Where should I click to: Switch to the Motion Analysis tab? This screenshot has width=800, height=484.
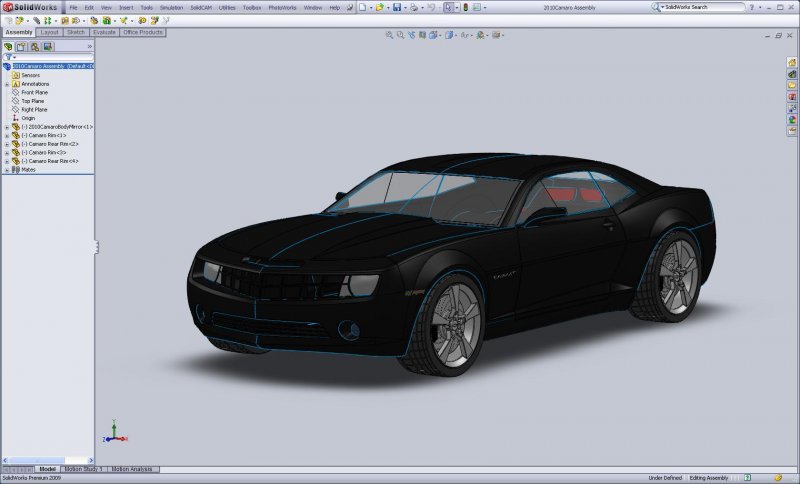point(132,469)
